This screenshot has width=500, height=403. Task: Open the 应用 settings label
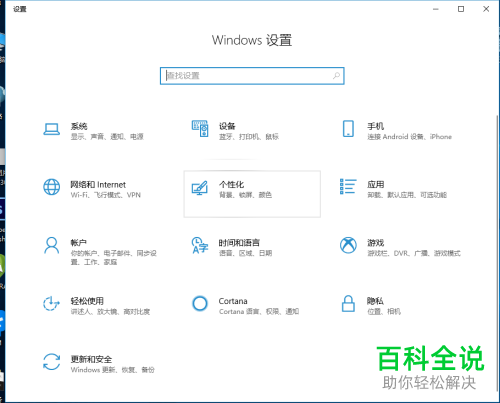[376, 185]
